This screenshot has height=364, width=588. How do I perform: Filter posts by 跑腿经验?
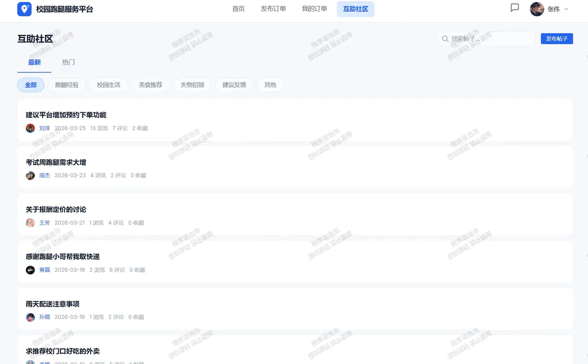point(67,85)
